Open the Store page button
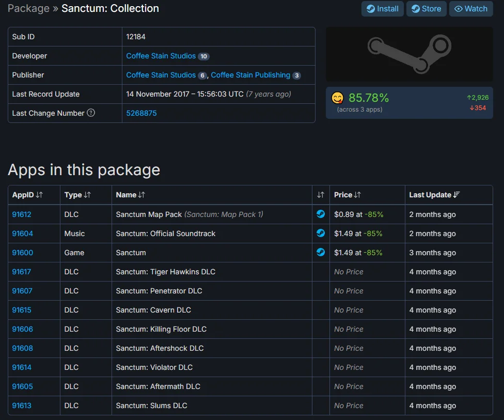Viewport: 504px width, 420px height. coord(426,9)
